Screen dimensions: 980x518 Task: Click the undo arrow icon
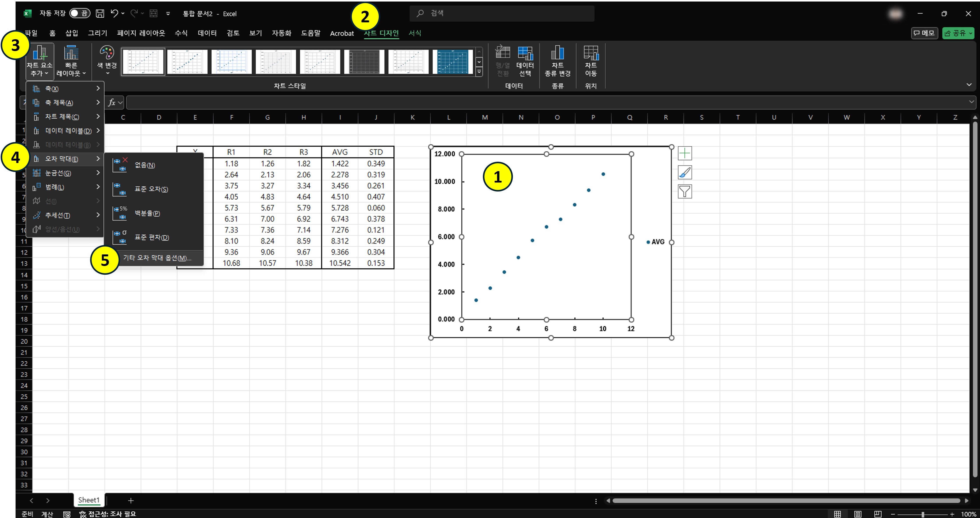pyautogui.click(x=114, y=14)
